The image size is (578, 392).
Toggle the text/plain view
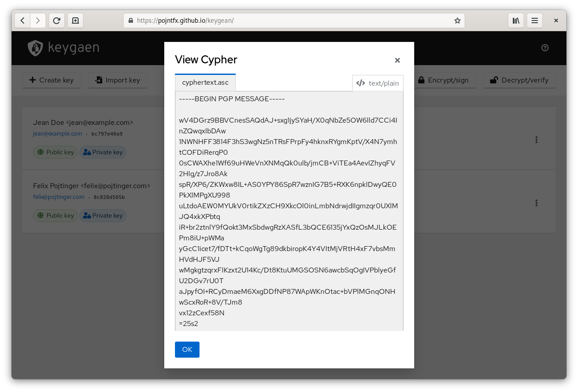(x=378, y=83)
